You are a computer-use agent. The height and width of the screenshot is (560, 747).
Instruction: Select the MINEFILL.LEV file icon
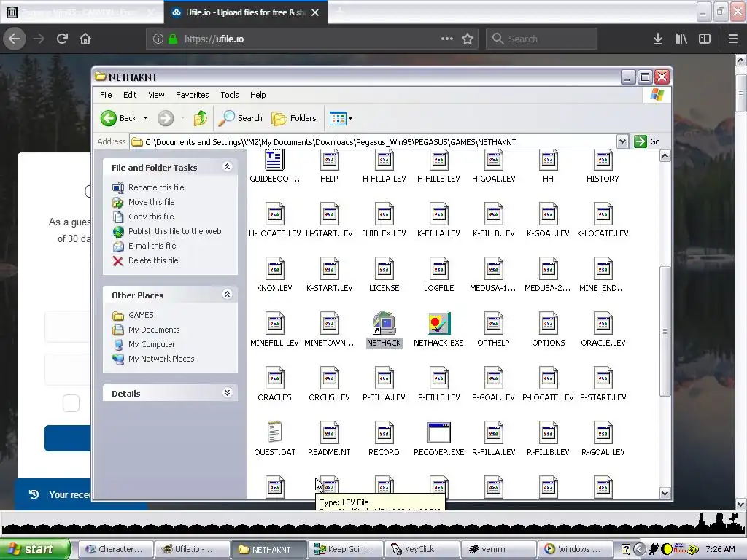(274, 324)
